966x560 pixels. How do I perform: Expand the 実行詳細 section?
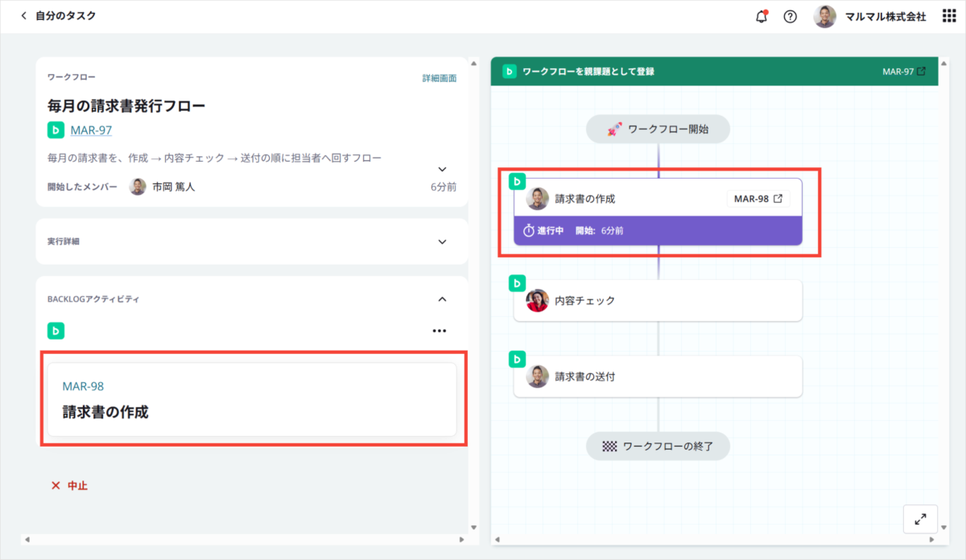click(x=442, y=241)
